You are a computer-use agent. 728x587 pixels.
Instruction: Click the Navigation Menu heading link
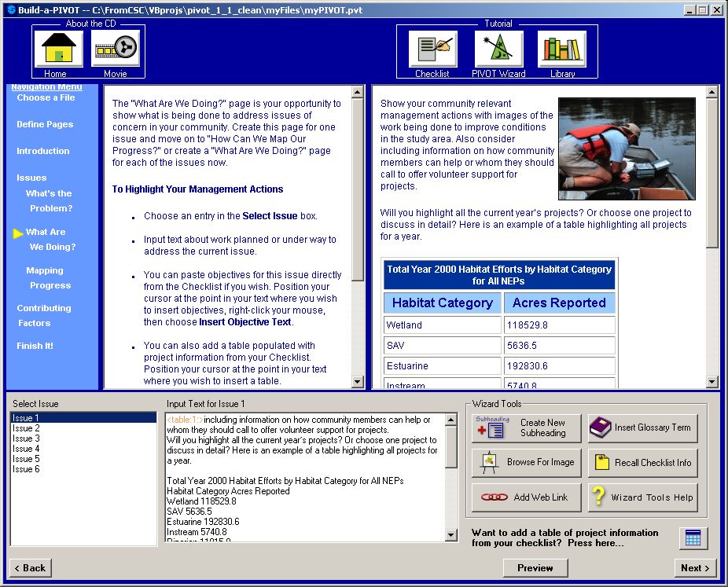(x=46, y=87)
